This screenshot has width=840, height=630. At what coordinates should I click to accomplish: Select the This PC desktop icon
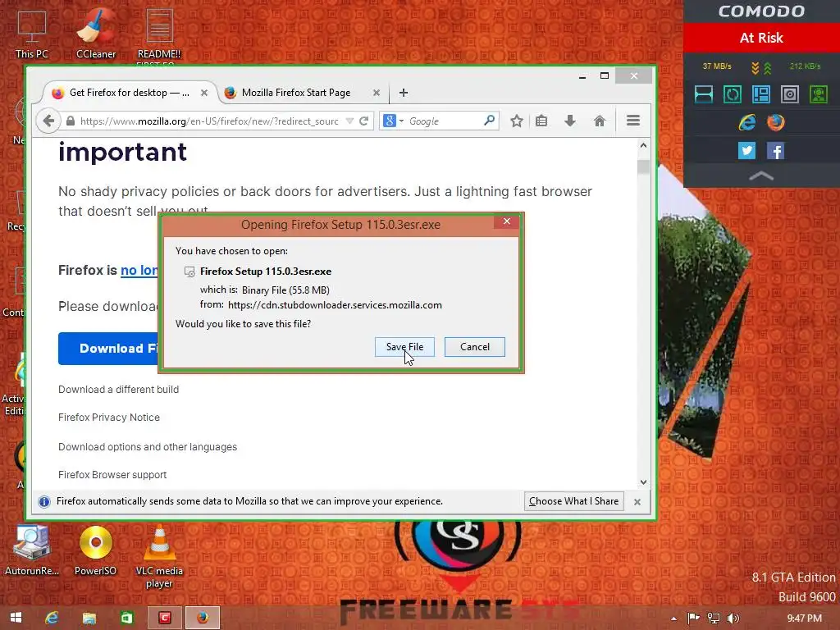coord(32,34)
